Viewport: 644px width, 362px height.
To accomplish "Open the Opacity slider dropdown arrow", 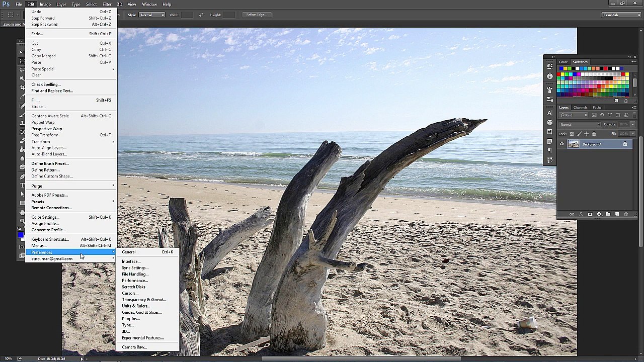I will [632, 124].
